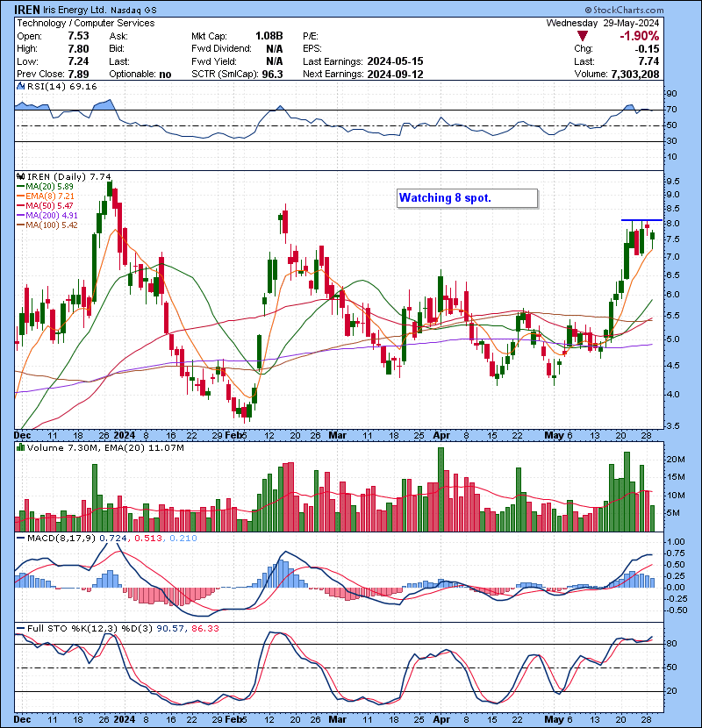Click the Technology / Computer Services sector text
This screenshot has width=702, height=728.
(86, 23)
